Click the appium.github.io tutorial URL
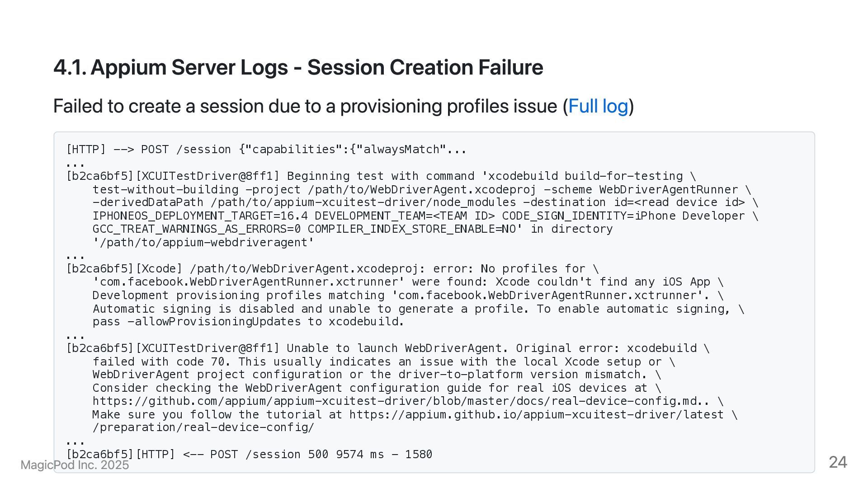Image resolution: width=868 pixels, height=488 pixels. click(x=536, y=415)
